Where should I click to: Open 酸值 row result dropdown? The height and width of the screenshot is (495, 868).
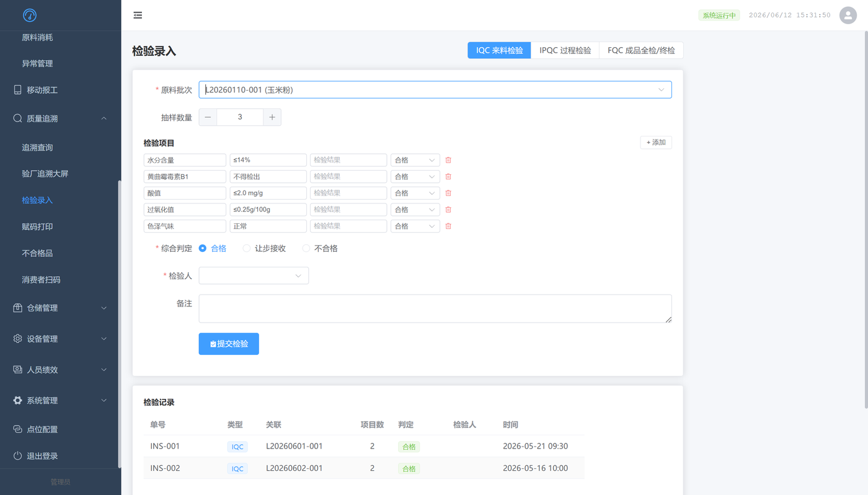[415, 193]
